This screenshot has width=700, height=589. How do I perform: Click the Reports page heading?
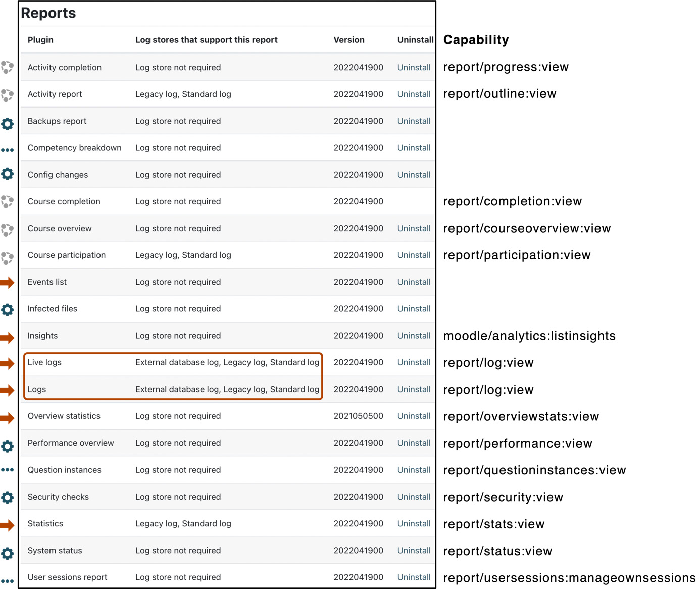click(48, 13)
